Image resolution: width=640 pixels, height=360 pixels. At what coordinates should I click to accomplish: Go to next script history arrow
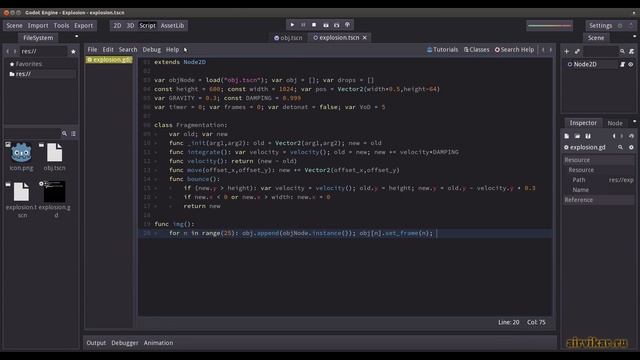[x=551, y=49]
